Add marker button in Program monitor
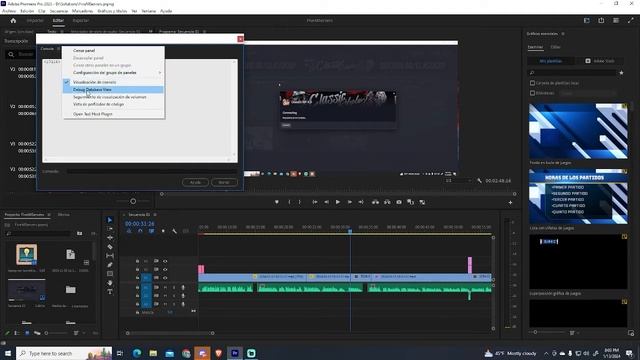The image size is (640, 360). click(x=277, y=202)
